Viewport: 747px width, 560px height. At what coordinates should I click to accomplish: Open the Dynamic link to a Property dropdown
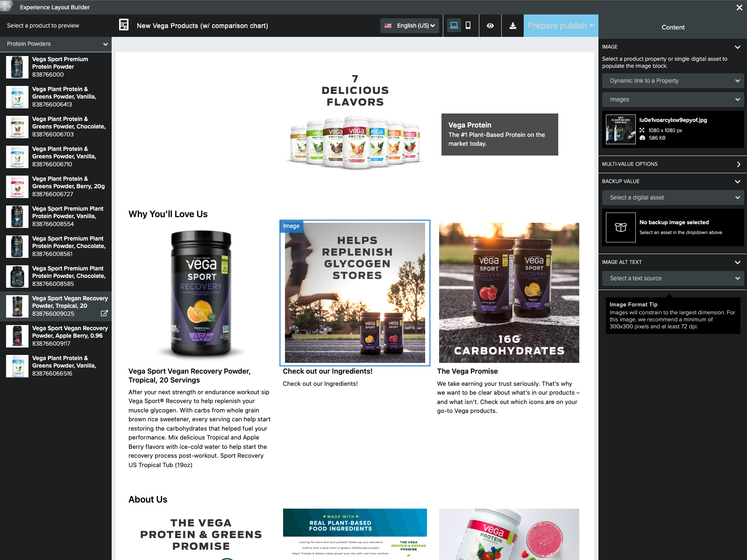(673, 81)
